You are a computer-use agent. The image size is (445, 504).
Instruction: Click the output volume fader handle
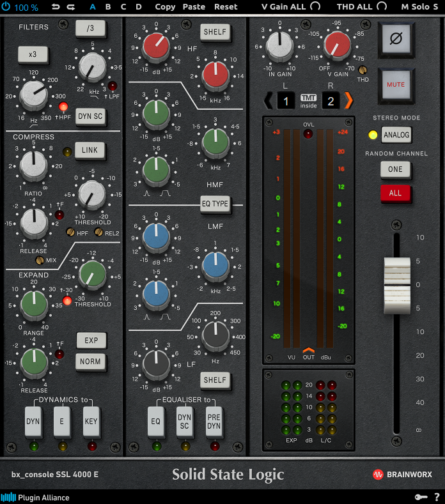tap(397, 286)
